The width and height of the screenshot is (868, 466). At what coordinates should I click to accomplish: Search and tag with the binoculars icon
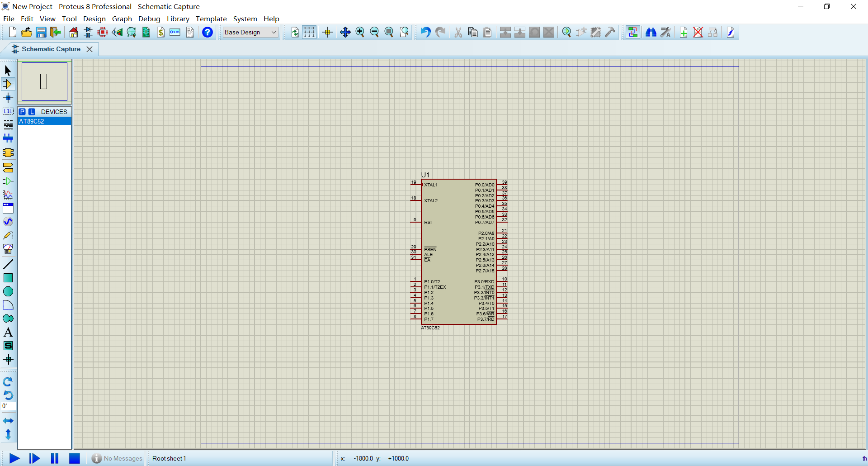click(x=651, y=32)
